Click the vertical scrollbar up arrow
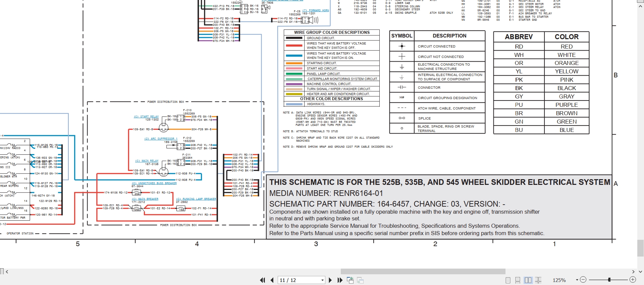644x285 pixels. pyautogui.click(x=641, y=6)
